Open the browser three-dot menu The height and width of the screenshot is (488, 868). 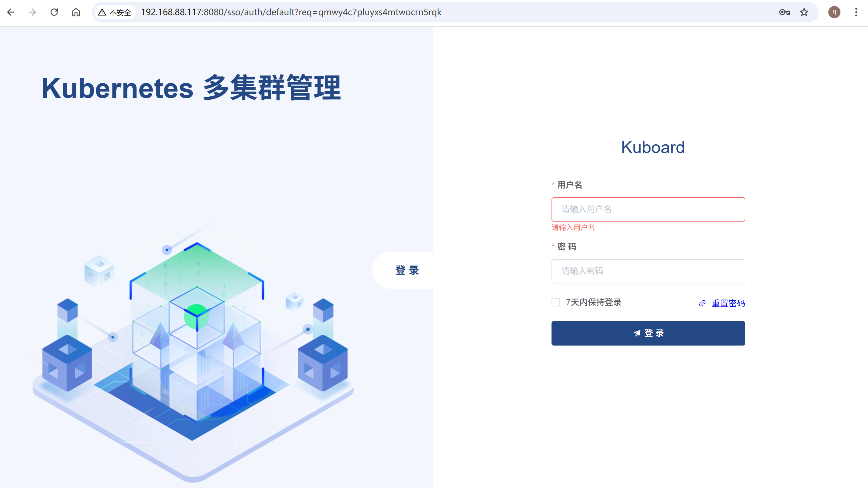pyautogui.click(x=856, y=12)
